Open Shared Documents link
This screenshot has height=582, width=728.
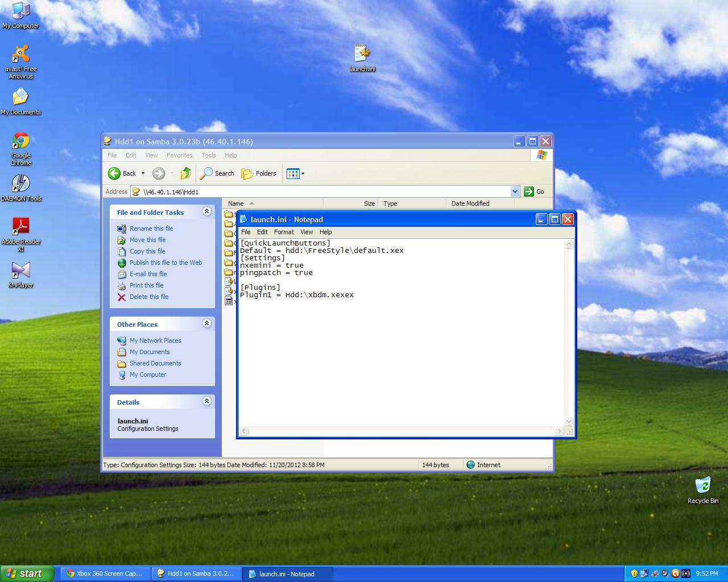[155, 363]
